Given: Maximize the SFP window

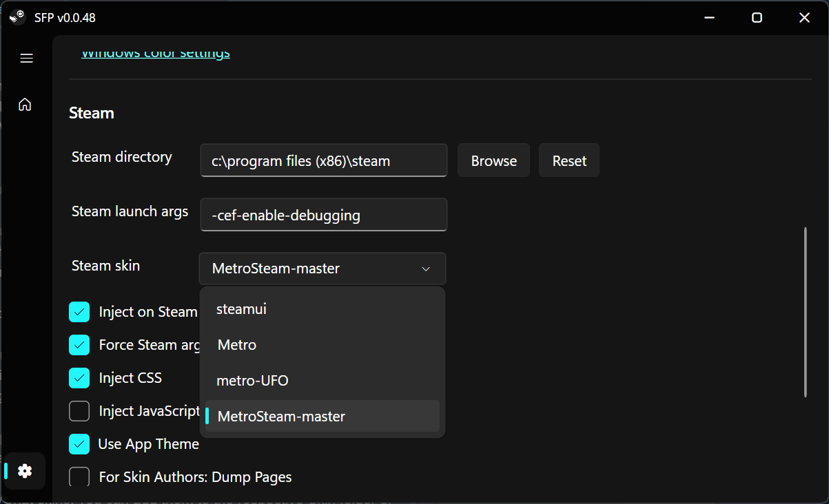Looking at the screenshot, I should point(757,18).
